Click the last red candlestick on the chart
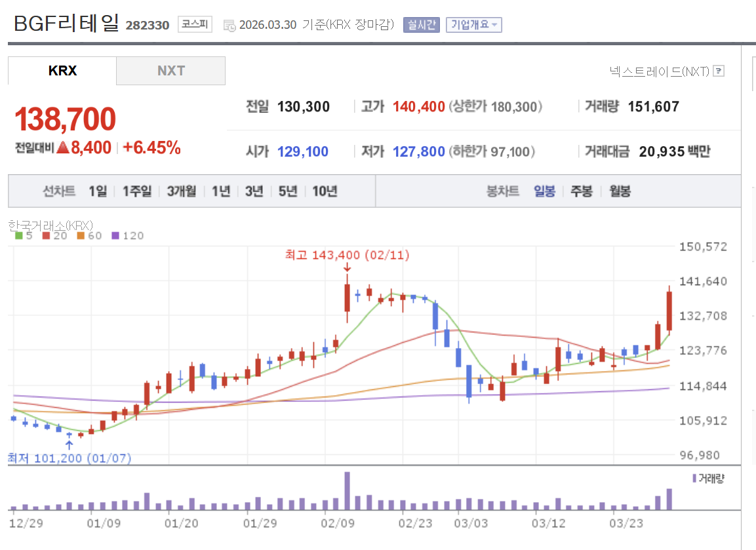Viewport: 756px width, 550px height. coord(669,311)
